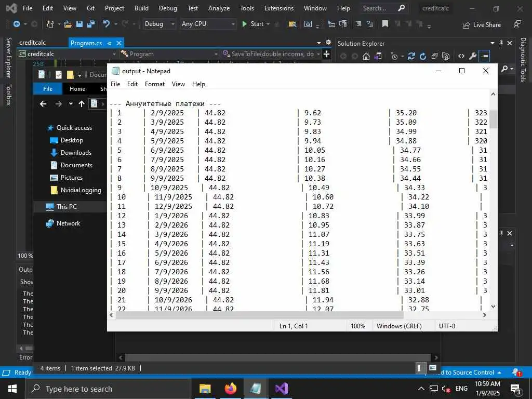Viewport: 532px width, 399px height.
Task: Select Network in File Explorer
Action: click(x=63, y=223)
